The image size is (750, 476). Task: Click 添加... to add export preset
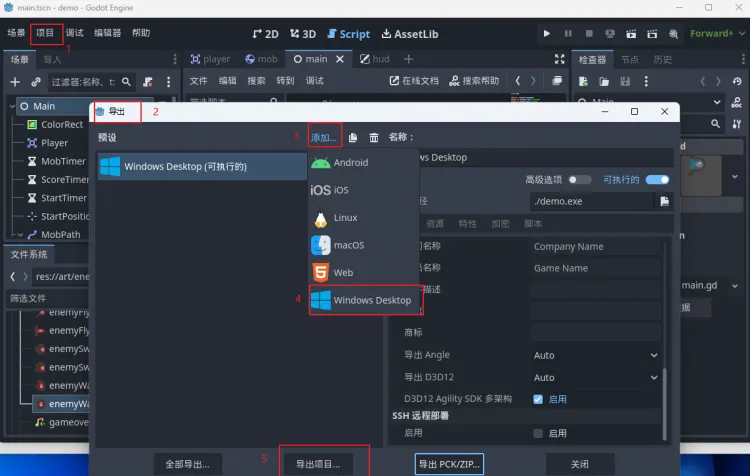[x=324, y=138]
